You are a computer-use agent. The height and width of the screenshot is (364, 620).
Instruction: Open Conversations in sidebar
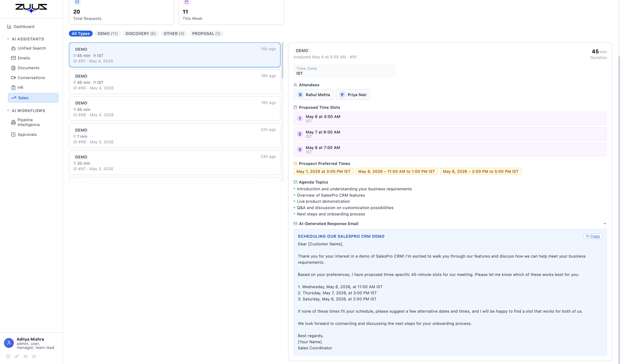(x=33, y=78)
